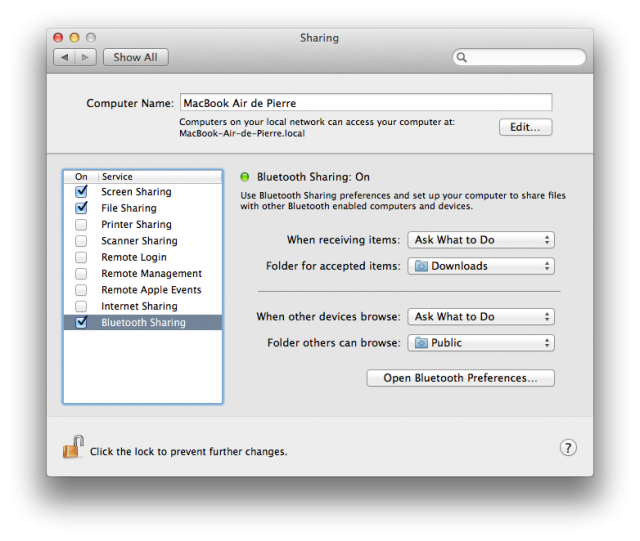This screenshot has width=640, height=541.
Task: Select the highlighted Bluetooth Sharing row label
Action: (x=143, y=323)
